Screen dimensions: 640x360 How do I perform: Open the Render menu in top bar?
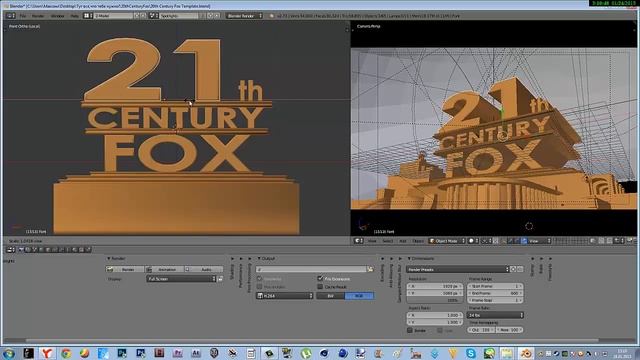click(38, 16)
